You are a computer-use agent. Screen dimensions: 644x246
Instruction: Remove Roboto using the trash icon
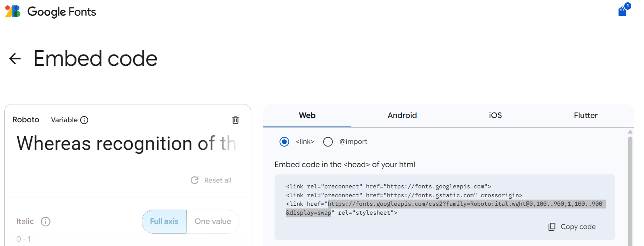pos(236,120)
